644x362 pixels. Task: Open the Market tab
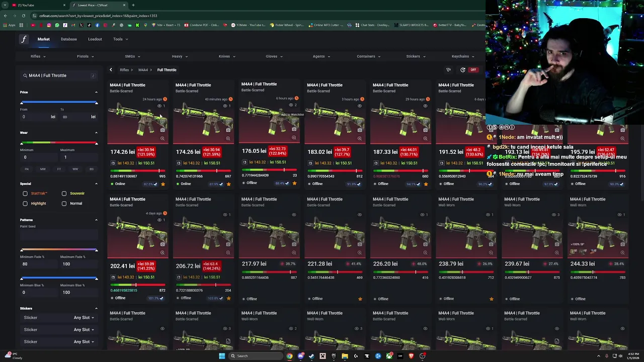[43, 39]
